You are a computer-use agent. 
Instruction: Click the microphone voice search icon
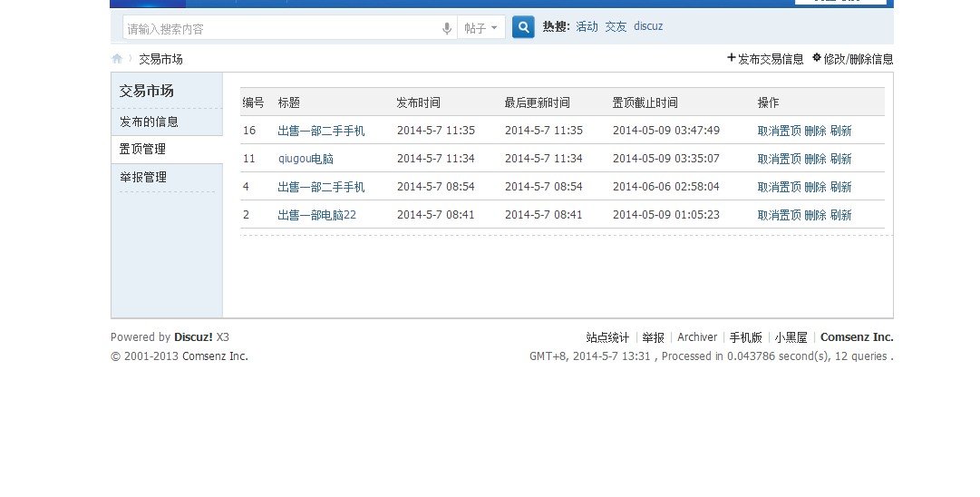click(446, 28)
